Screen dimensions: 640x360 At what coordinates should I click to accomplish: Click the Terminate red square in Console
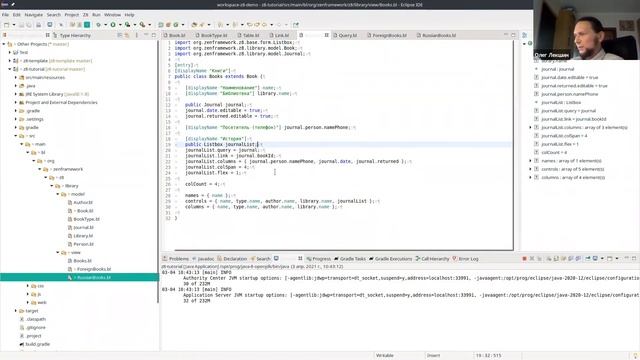[524, 259]
